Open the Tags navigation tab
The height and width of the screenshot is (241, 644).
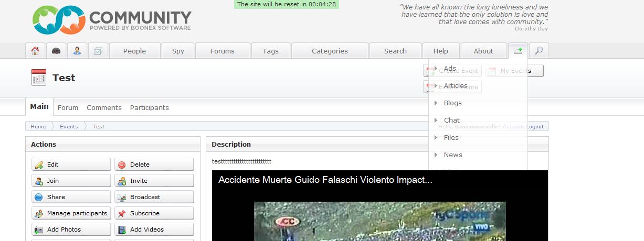click(271, 51)
